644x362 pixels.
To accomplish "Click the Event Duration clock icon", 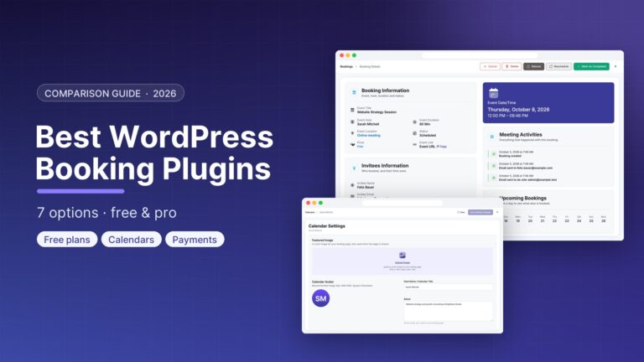I will (x=414, y=122).
